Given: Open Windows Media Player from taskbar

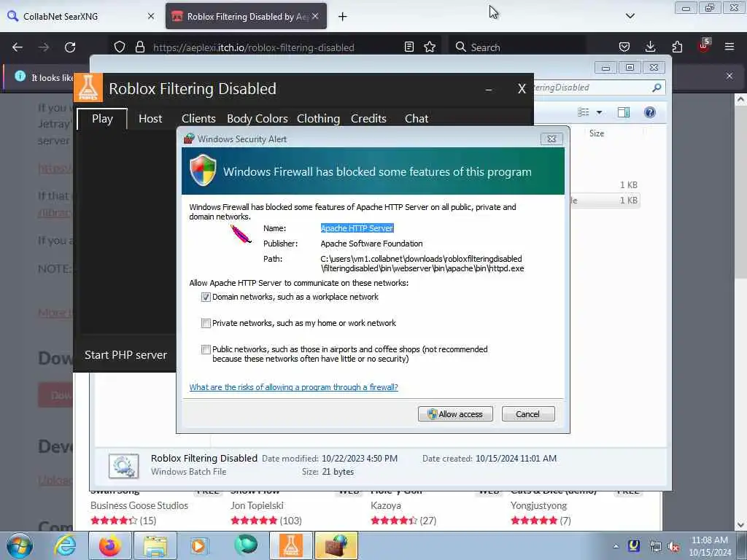Looking at the screenshot, I should [x=198, y=545].
